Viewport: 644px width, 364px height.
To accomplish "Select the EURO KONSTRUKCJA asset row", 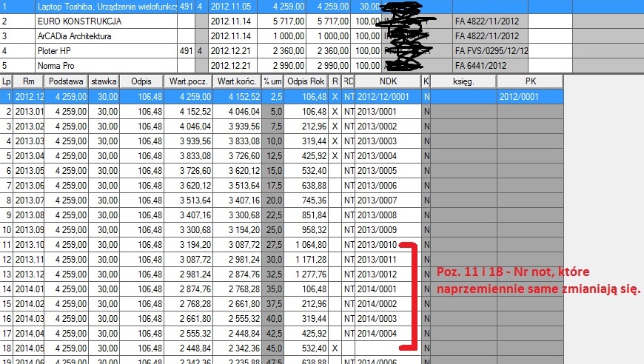I will point(104,21).
